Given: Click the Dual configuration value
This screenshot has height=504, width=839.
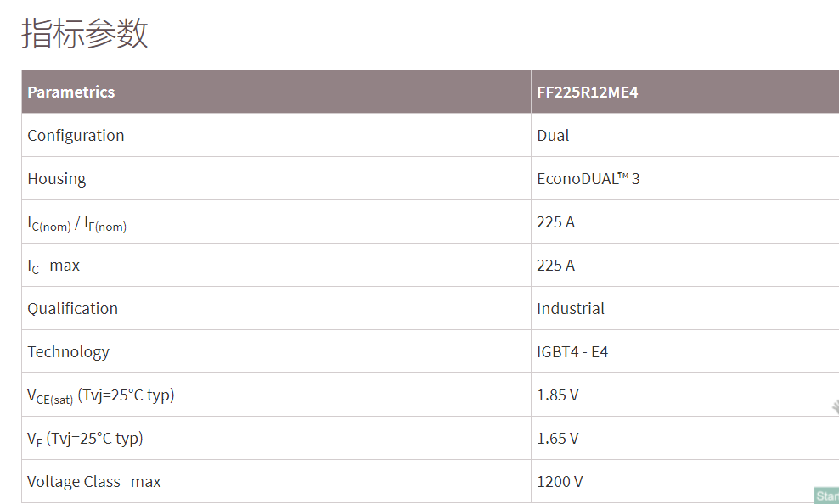Looking at the screenshot, I should (553, 136).
